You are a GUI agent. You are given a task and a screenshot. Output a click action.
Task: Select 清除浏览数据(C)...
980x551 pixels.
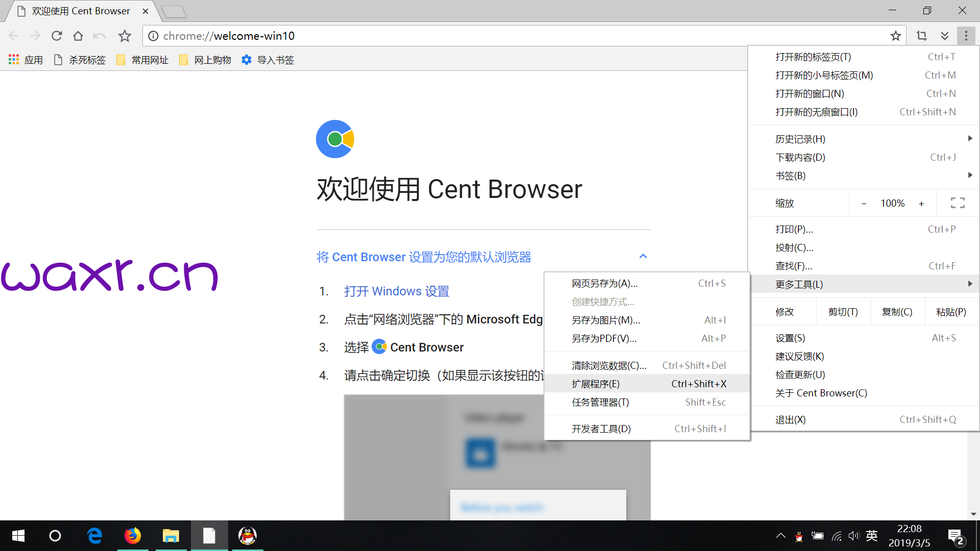click(x=647, y=365)
